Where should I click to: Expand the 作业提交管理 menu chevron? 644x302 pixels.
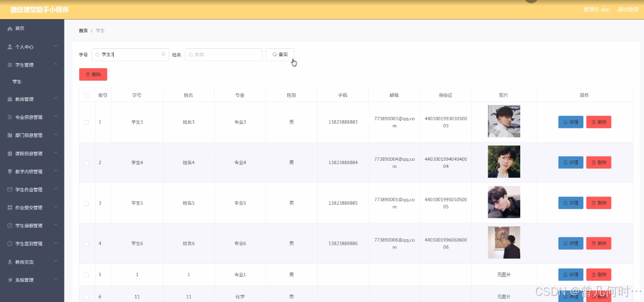click(x=56, y=207)
